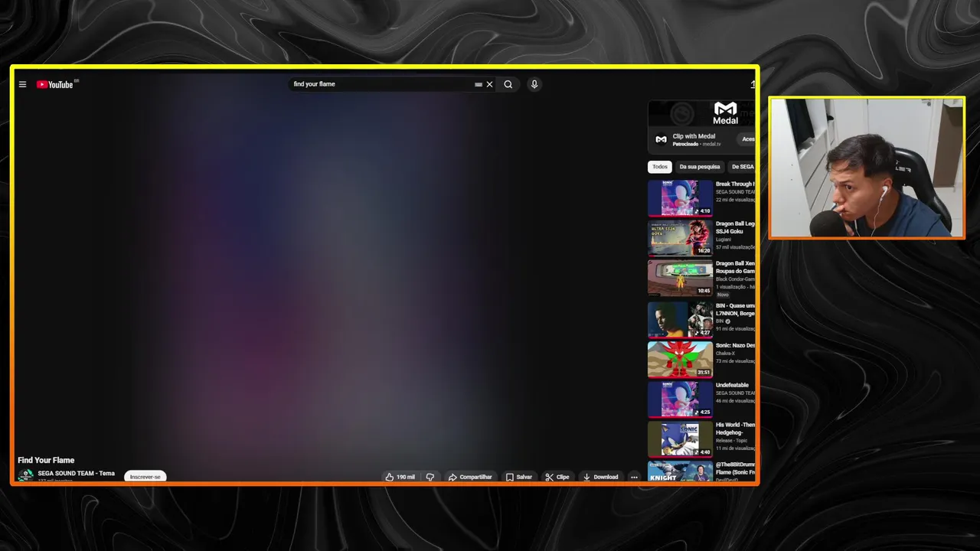Screen dimensions: 980x551
Task: Open The8BitDrummer video thumbnail
Action: point(680,471)
